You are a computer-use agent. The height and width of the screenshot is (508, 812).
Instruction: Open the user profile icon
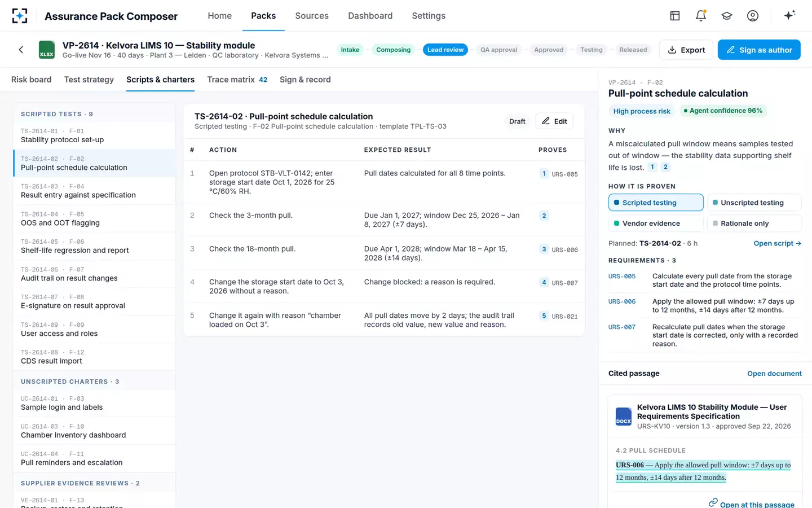point(753,16)
